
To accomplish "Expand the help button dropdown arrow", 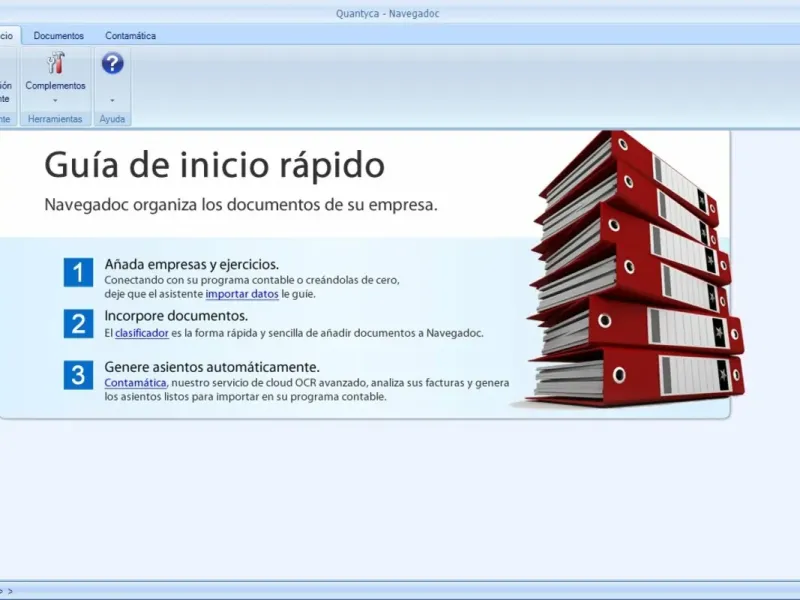I will 112,101.
